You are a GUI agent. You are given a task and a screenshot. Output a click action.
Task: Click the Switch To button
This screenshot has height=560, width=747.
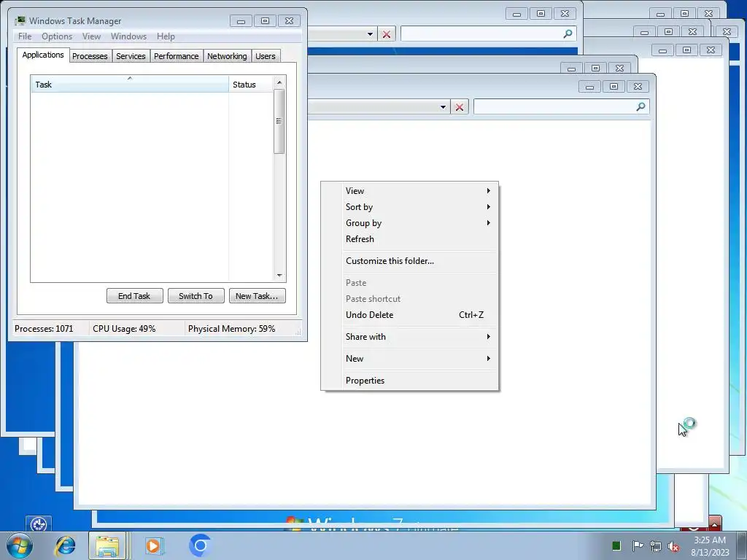[196, 296]
